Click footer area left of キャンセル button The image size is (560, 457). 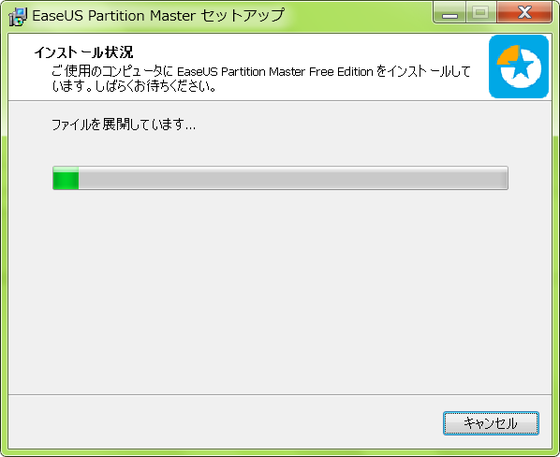pos(225,423)
